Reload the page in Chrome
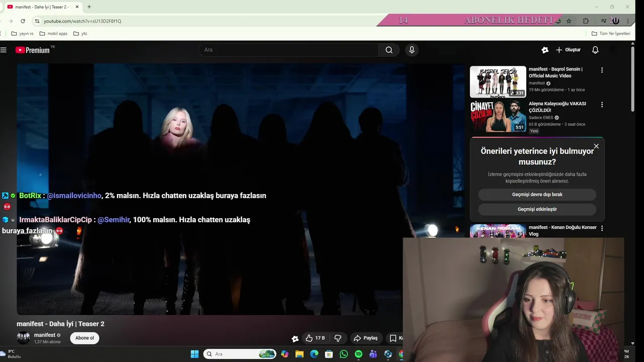 (x=23, y=21)
